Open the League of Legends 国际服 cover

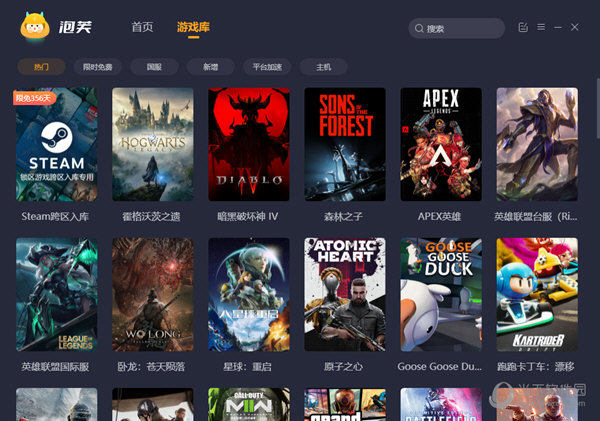[57, 294]
